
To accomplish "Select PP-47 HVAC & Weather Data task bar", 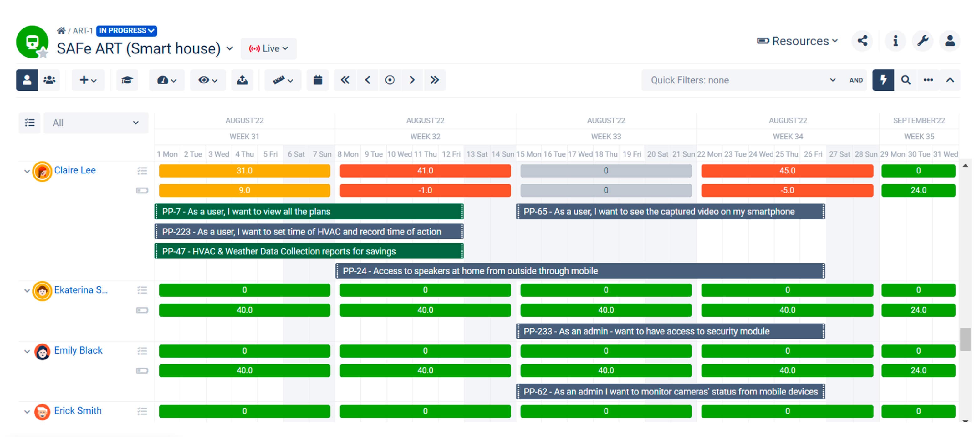I will pos(309,251).
